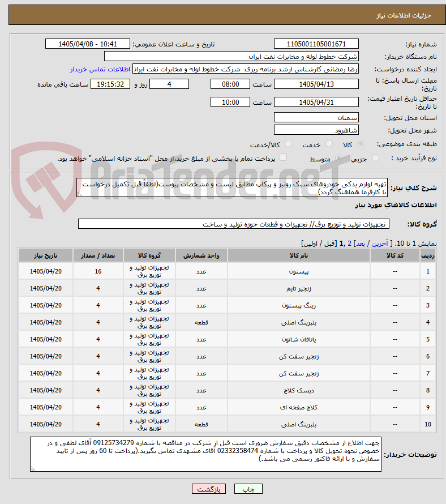Select the رینگ پیستون item cell
This screenshot has width=446, height=504.
[298, 305]
